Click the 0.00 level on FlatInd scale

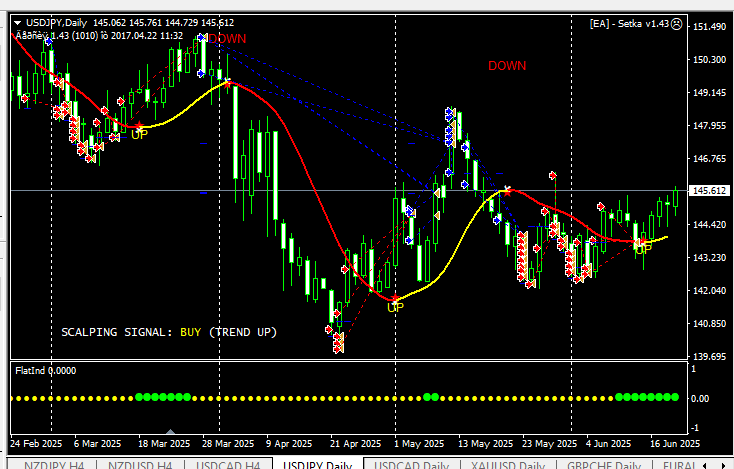pos(700,398)
